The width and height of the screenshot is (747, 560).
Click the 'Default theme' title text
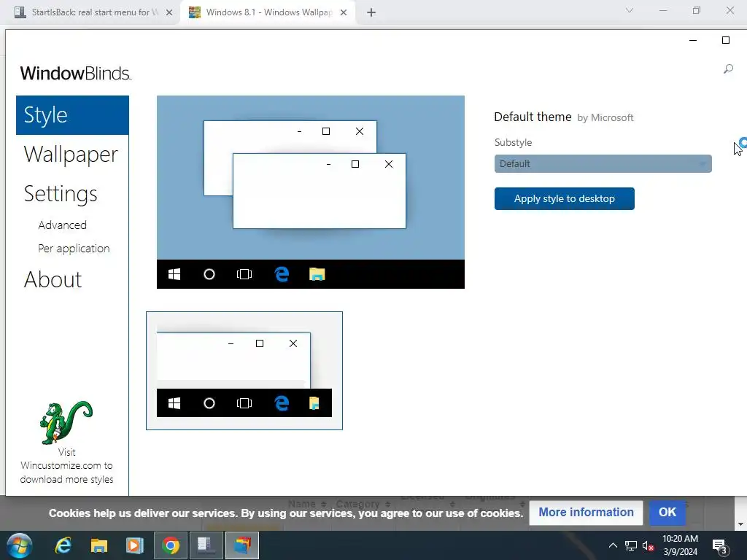tap(533, 117)
